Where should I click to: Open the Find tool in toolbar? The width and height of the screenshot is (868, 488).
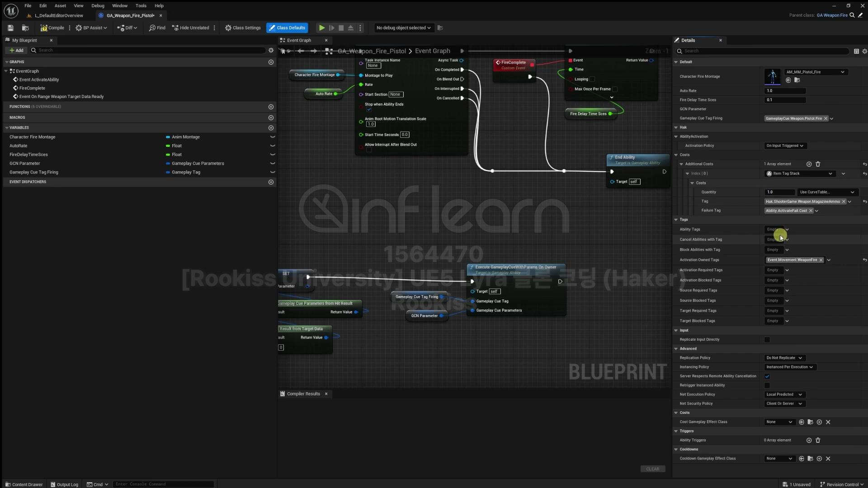157,28
